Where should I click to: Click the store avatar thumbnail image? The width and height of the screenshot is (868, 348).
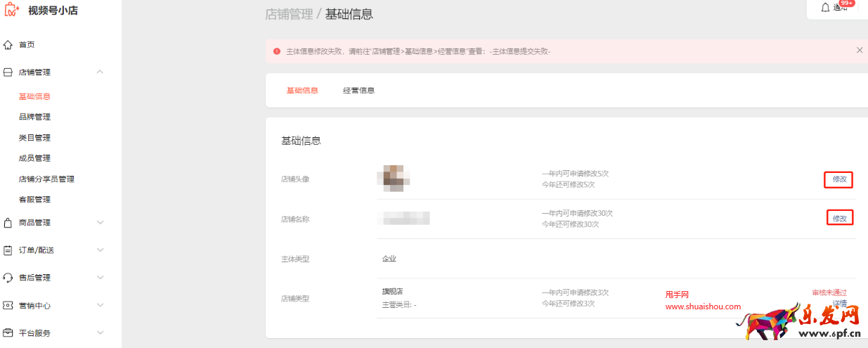(x=394, y=179)
